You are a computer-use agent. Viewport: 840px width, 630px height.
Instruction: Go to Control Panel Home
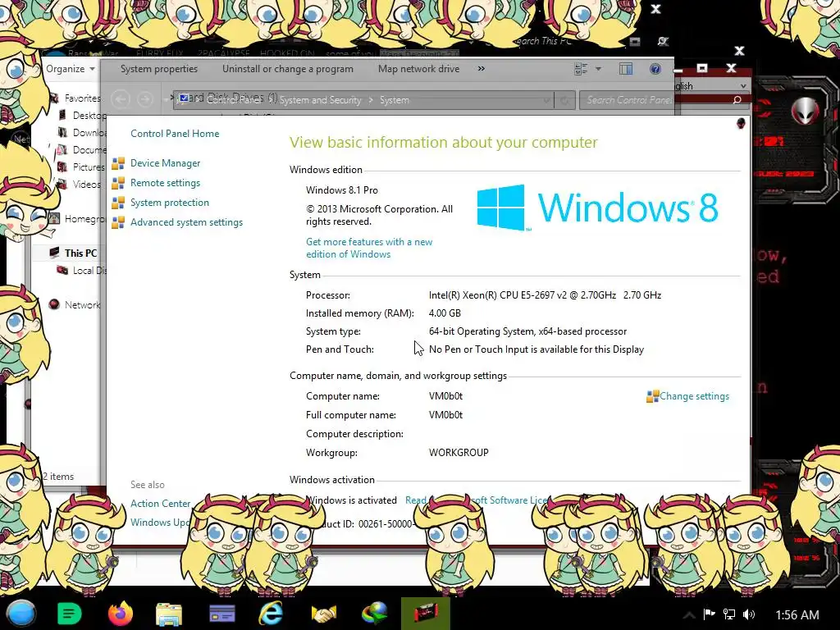click(175, 134)
